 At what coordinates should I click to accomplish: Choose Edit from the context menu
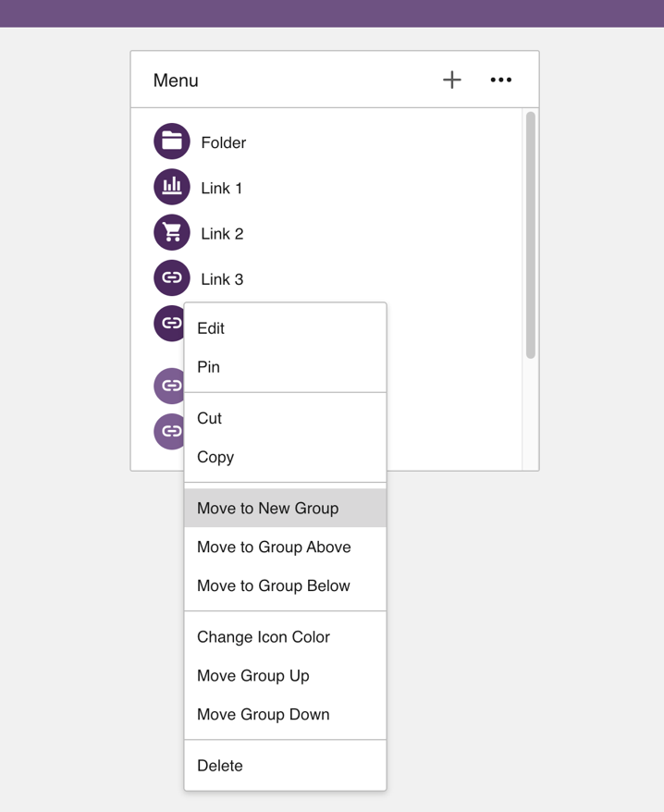tap(211, 328)
